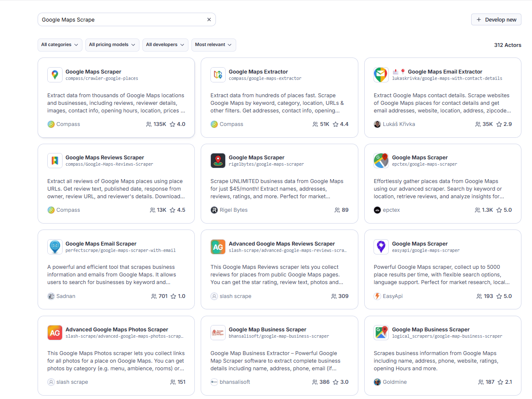Click the 309 users count
Viewport: 532px width, 399px height.
point(344,296)
